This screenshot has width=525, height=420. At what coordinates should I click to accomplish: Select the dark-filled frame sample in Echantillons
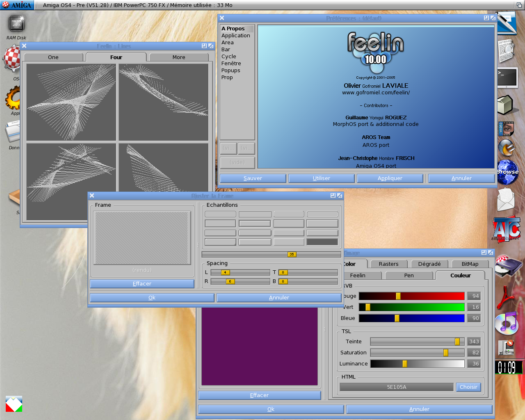click(x=322, y=242)
